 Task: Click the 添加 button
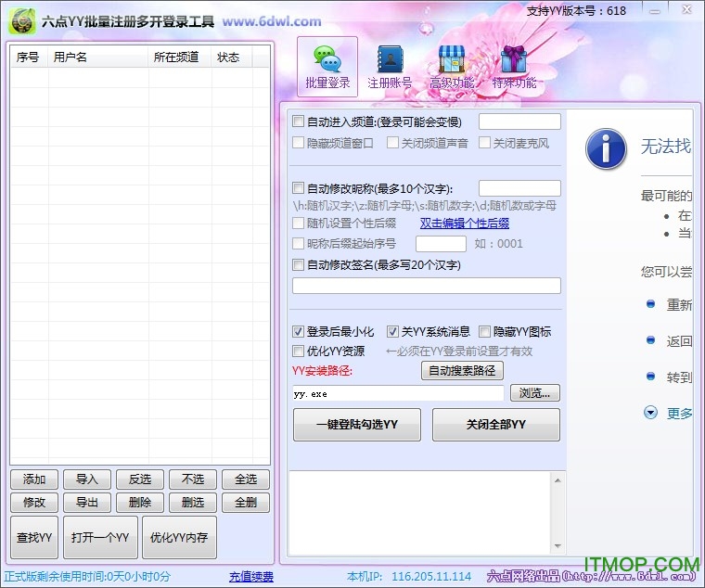[34, 479]
